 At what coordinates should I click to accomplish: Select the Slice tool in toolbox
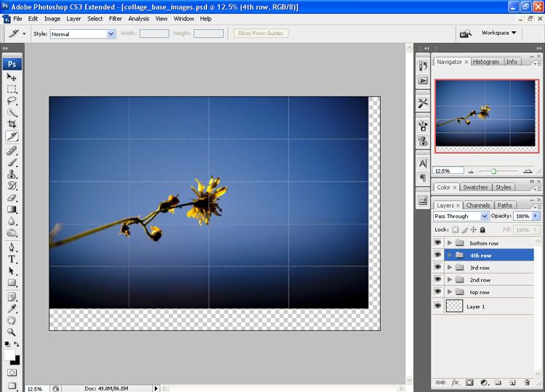(x=12, y=136)
